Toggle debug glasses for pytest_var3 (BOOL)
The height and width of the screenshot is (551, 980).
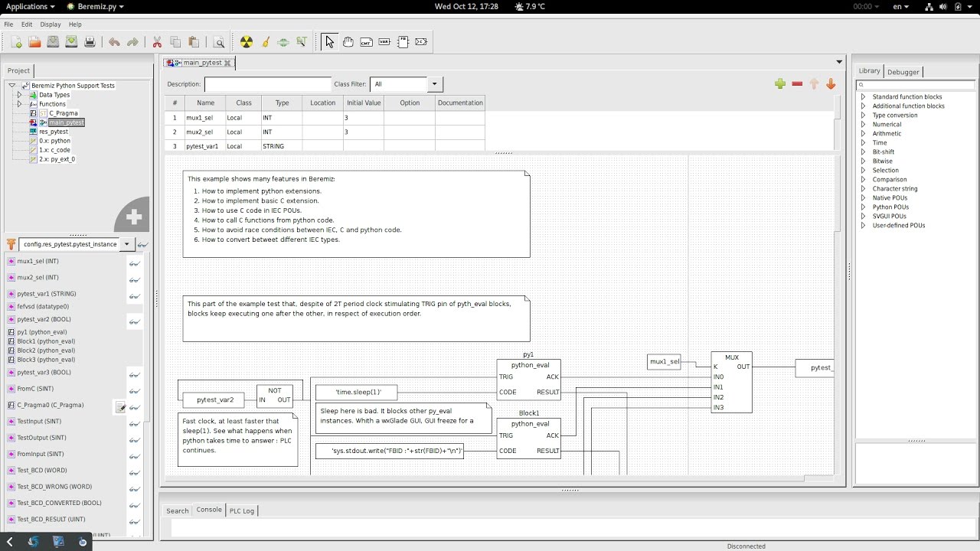pos(134,374)
